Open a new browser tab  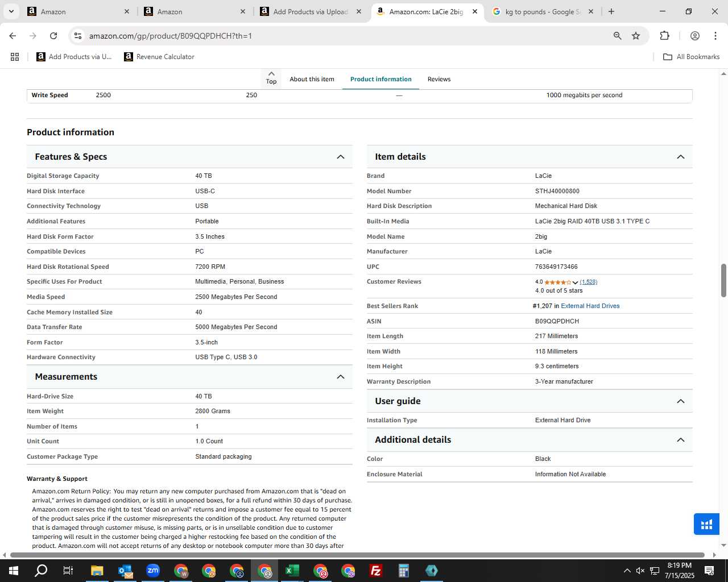611,11
